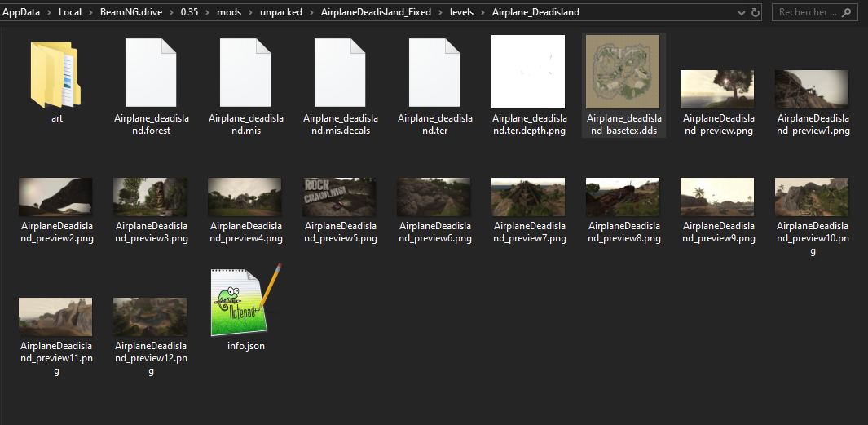Select Airplane_deadisland.mis.decals file icon
Image resolution: width=868 pixels, height=425 pixels.
340,72
